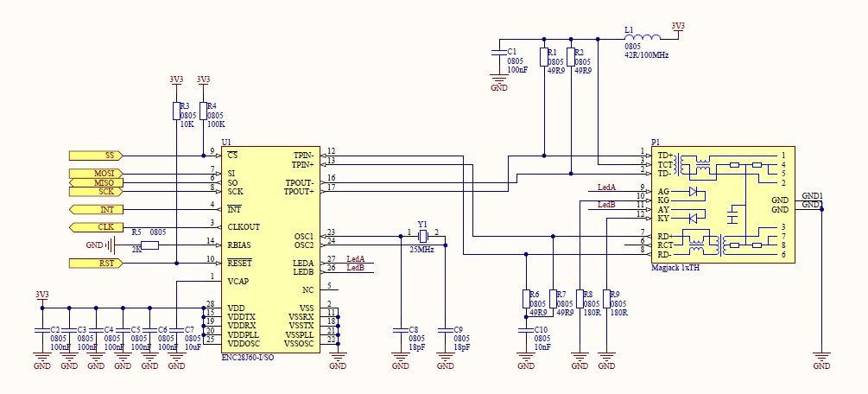Image resolution: width=868 pixels, height=394 pixels.
Task: Select capacitor C2 symbol
Action: [x=41, y=330]
